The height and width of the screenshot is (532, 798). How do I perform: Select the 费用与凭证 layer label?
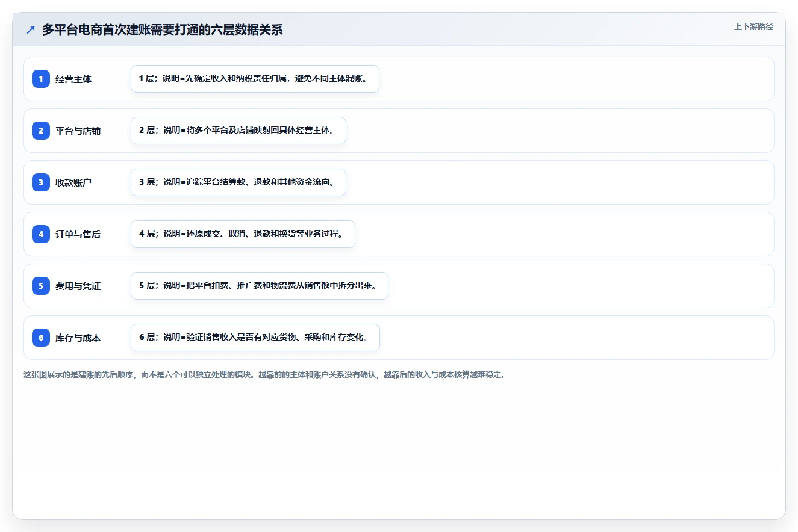[78, 286]
